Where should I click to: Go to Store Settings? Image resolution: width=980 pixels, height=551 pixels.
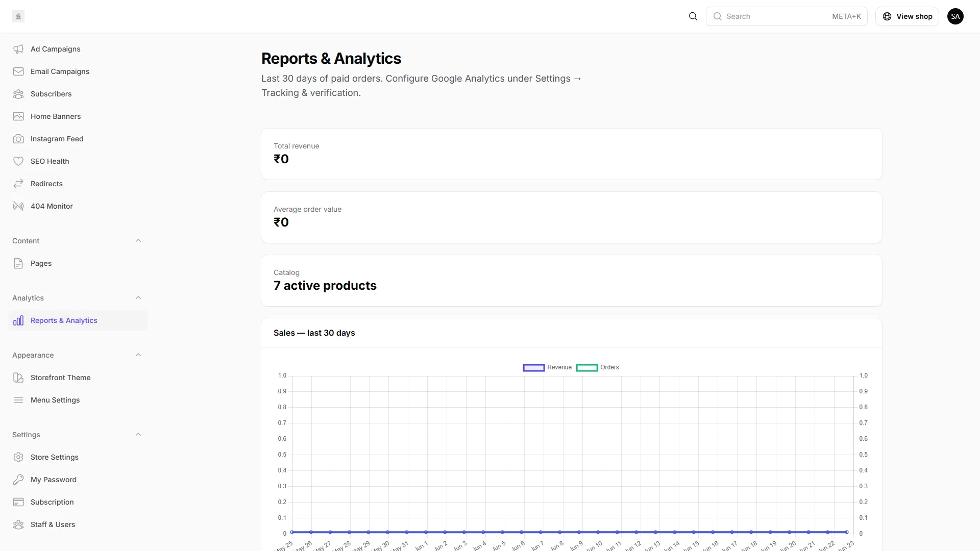click(78, 457)
